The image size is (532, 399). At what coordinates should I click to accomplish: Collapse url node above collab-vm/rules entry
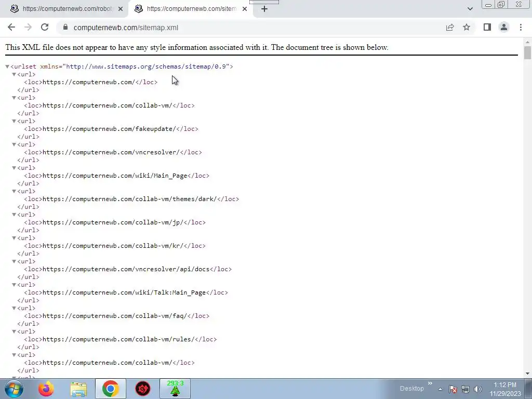[x=14, y=332]
